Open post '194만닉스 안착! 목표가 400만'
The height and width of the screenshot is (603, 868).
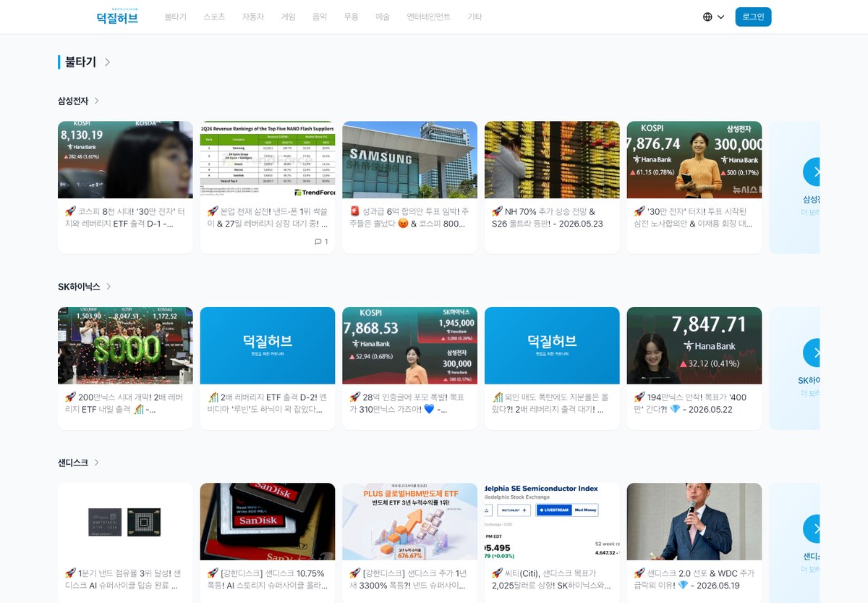pos(694,403)
